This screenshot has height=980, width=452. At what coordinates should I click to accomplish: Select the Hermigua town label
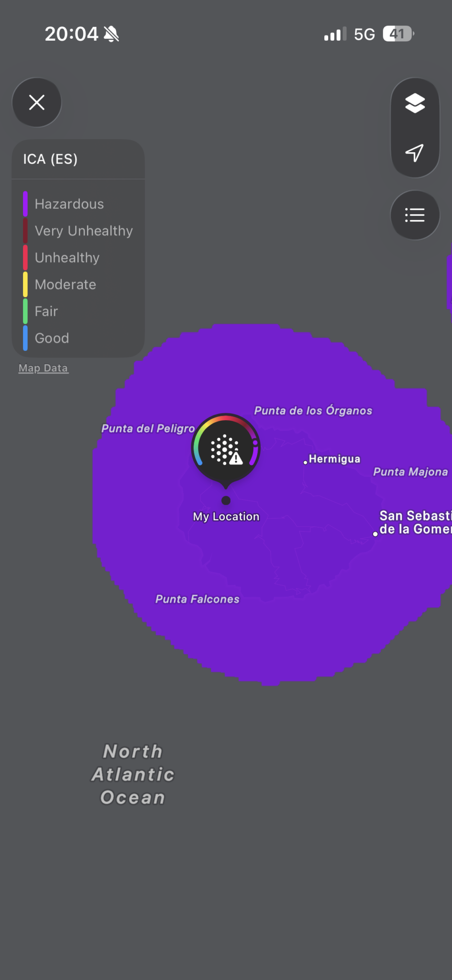334,459
